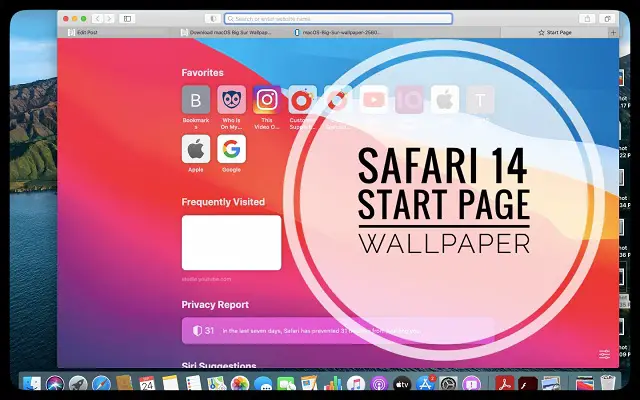
Task: Click the Frequently Visited heading
Action: pyautogui.click(x=223, y=202)
